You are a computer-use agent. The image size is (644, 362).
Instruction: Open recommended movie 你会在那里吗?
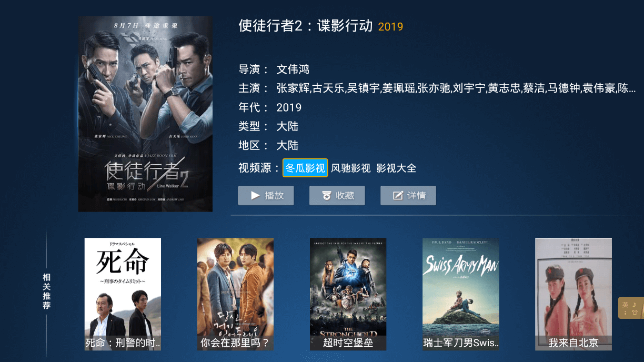pos(236,294)
